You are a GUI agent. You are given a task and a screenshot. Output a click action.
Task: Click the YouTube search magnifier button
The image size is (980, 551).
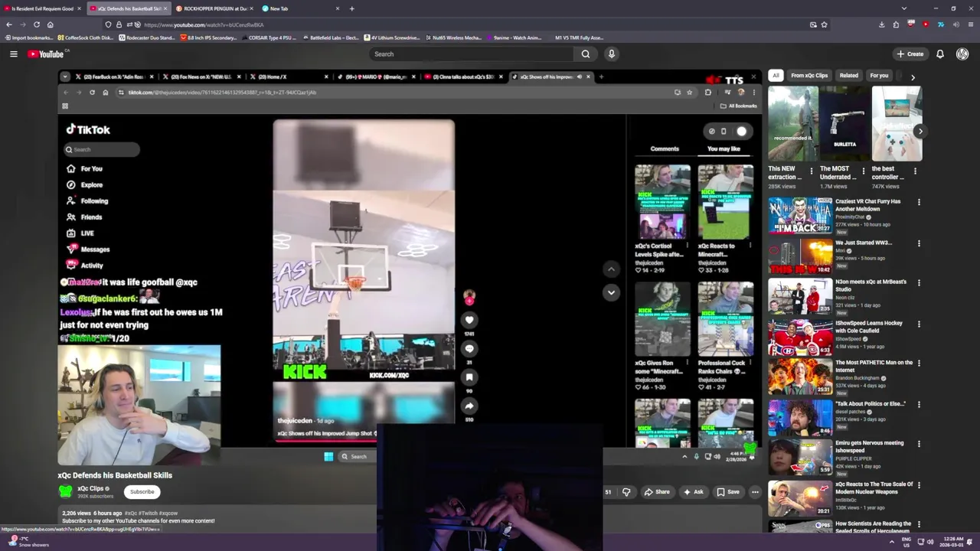tap(586, 54)
